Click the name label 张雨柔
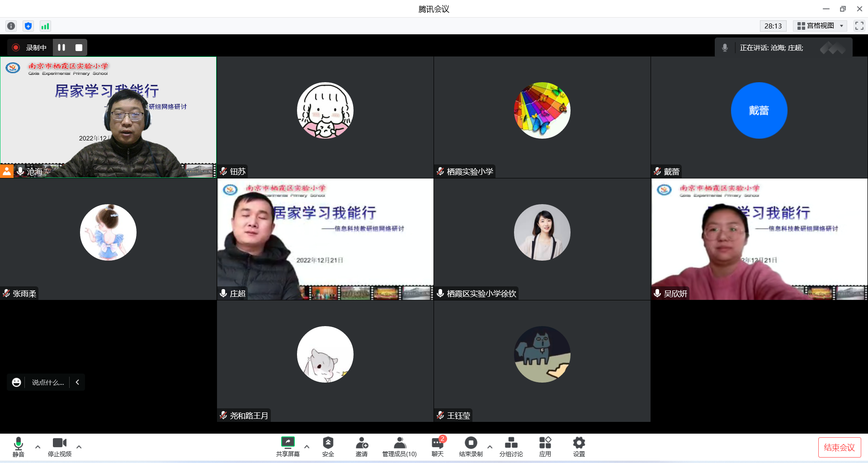This screenshot has height=463, width=868. [x=24, y=294]
